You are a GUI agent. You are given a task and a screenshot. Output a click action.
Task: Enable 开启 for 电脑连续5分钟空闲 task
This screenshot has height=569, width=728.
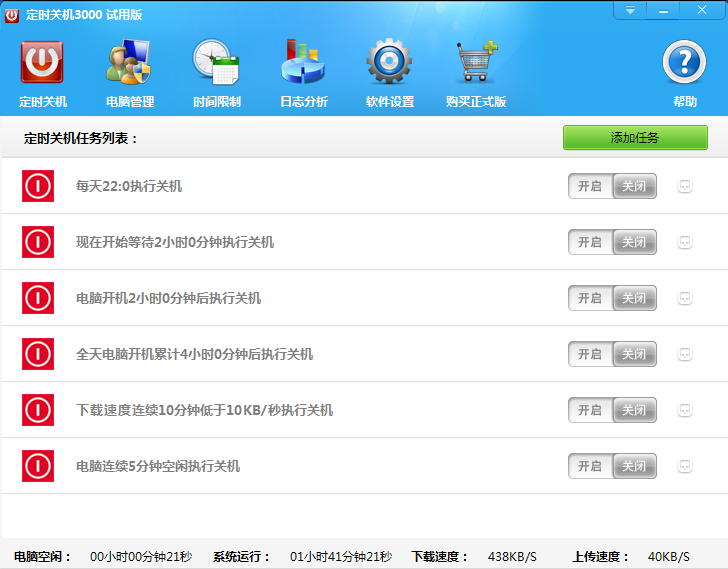click(590, 466)
